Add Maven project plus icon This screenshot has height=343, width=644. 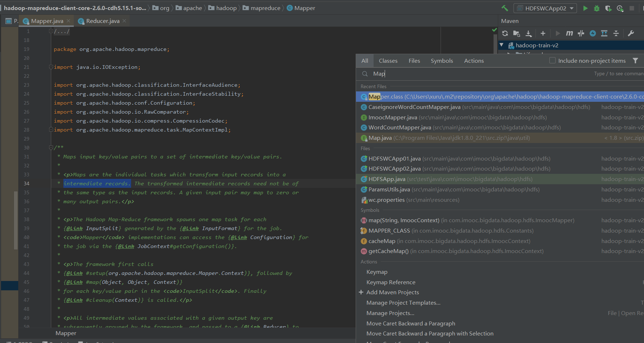(543, 33)
